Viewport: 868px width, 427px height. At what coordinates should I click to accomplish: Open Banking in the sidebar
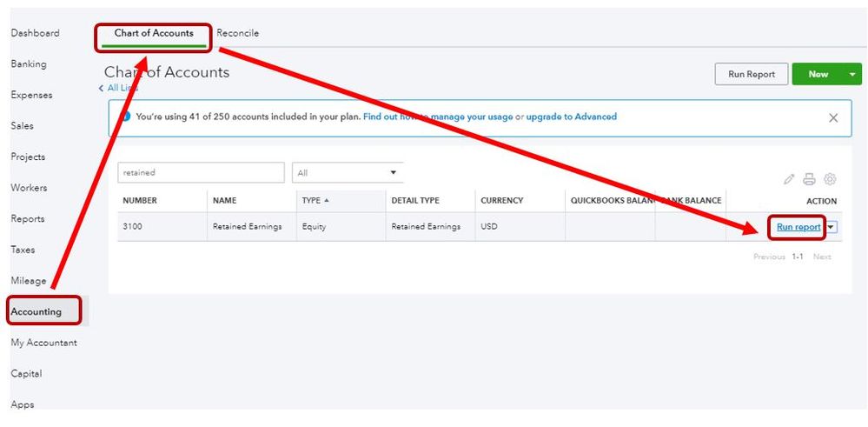29,64
